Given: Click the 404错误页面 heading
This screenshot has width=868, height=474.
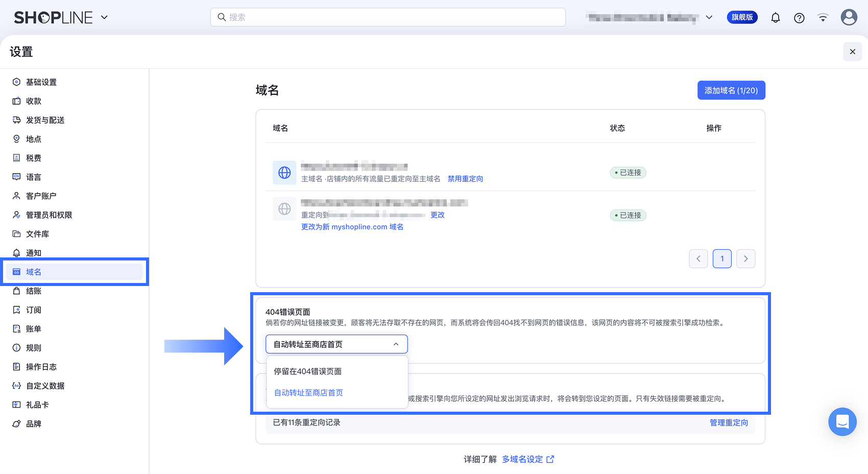Looking at the screenshot, I should (x=287, y=312).
